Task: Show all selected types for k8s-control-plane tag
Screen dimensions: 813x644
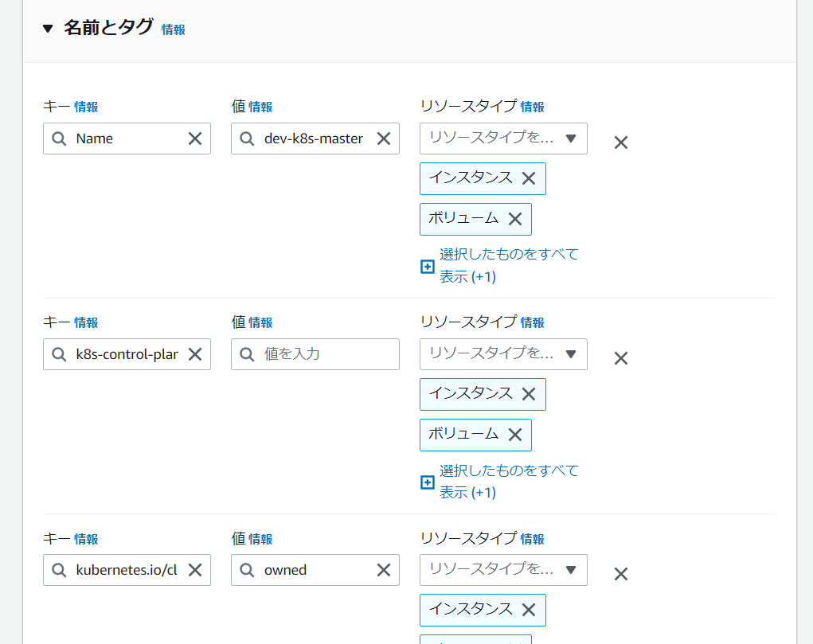Action: click(x=508, y=481)
